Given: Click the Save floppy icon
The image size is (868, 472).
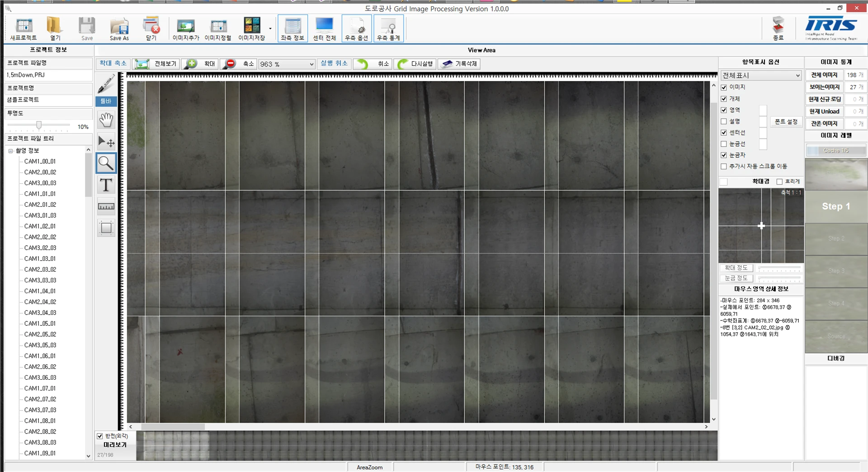Looking at the screenshot, I should (87, 29).
